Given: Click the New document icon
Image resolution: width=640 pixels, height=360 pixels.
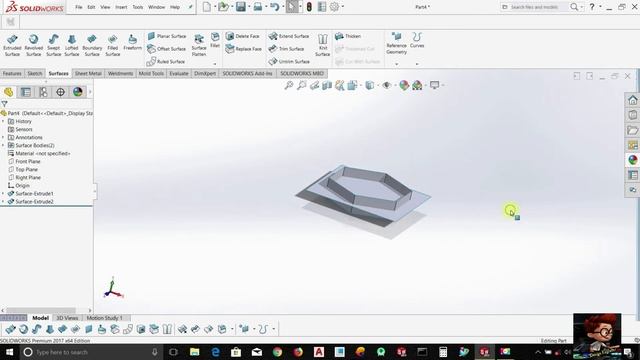Looking at the screenshot, I should coord(207,7).
